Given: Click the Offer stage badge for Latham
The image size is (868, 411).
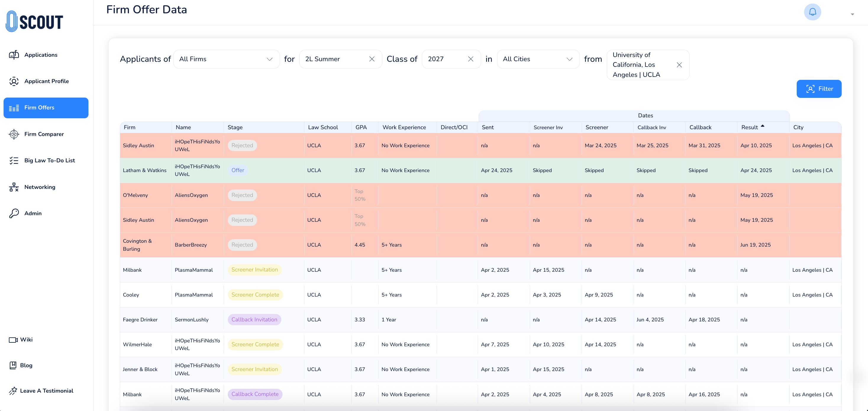Looking at the screenshot, I should 238,171.
